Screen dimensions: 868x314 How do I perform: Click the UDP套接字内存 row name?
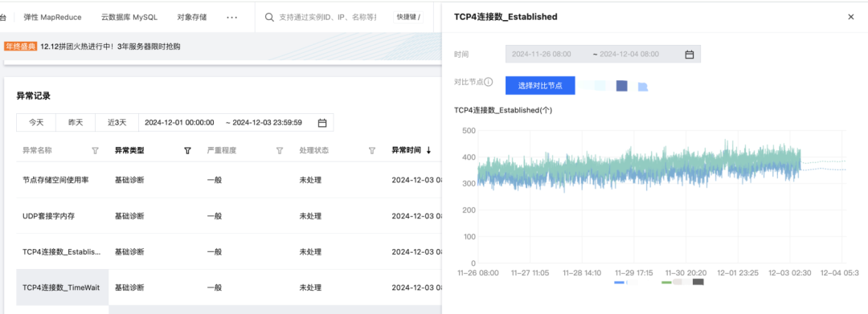point(48,216)
